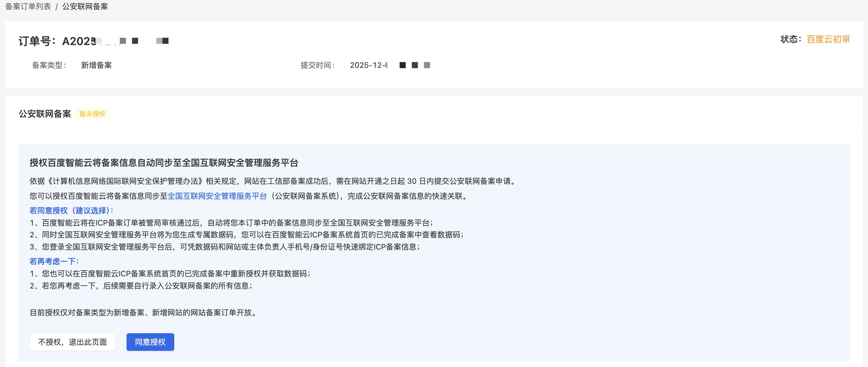The height and width of the screenshot is (367, 868).
Task: Click the authorization panel title 授权百度智能云
Action: (x=164, y=163)
